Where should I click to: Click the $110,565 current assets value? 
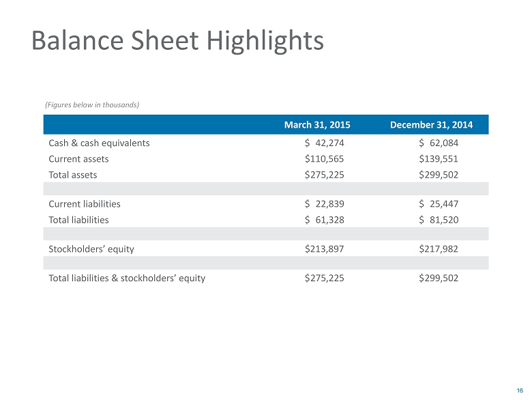(324, 158)
